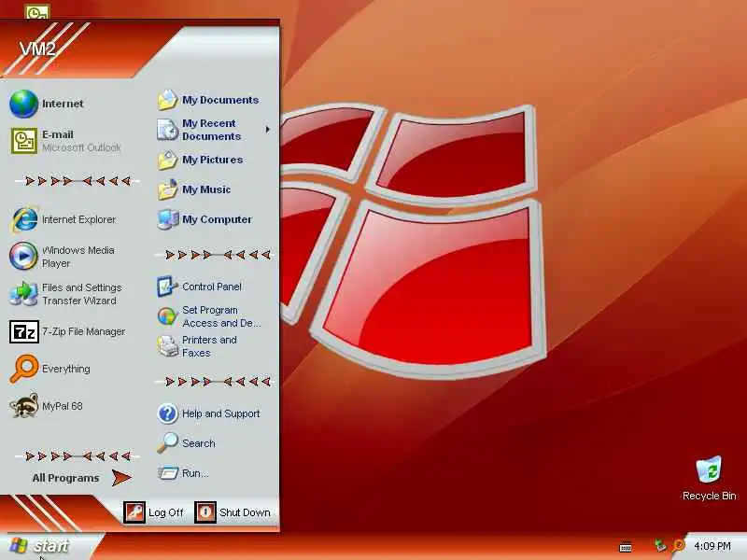
Task: Select the My Documents menu label
Action: point(220,100)
